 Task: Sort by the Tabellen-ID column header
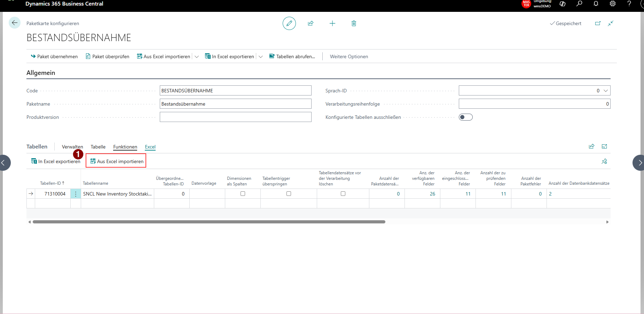(x=52, y=183)
